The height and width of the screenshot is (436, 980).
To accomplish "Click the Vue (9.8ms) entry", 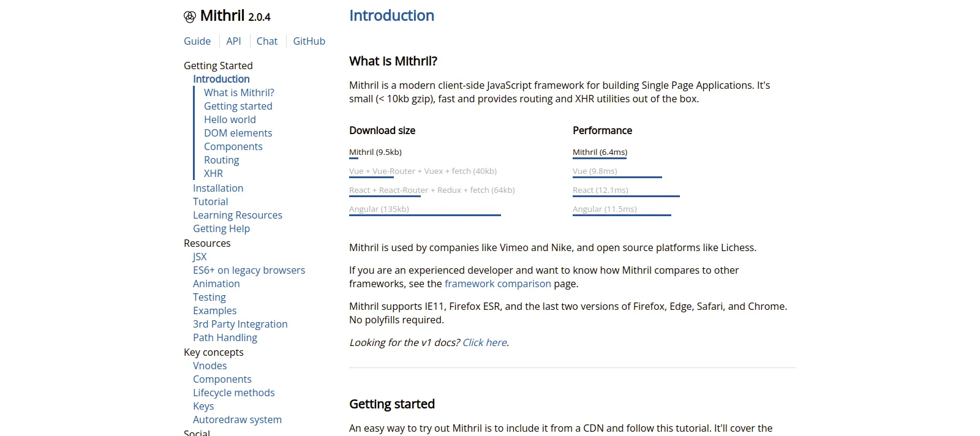I will click(595, 171).
